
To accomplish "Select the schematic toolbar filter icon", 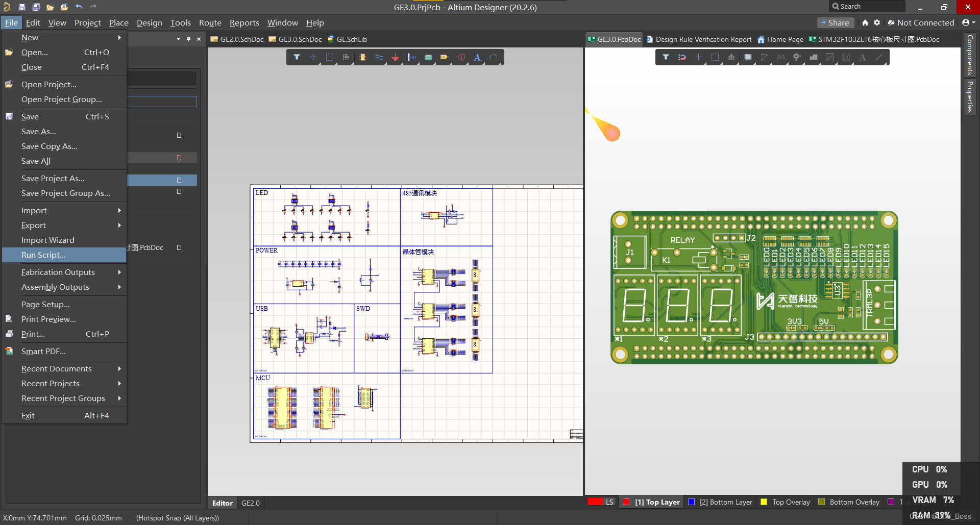I will pyautogui.click(x=297, y=57).
